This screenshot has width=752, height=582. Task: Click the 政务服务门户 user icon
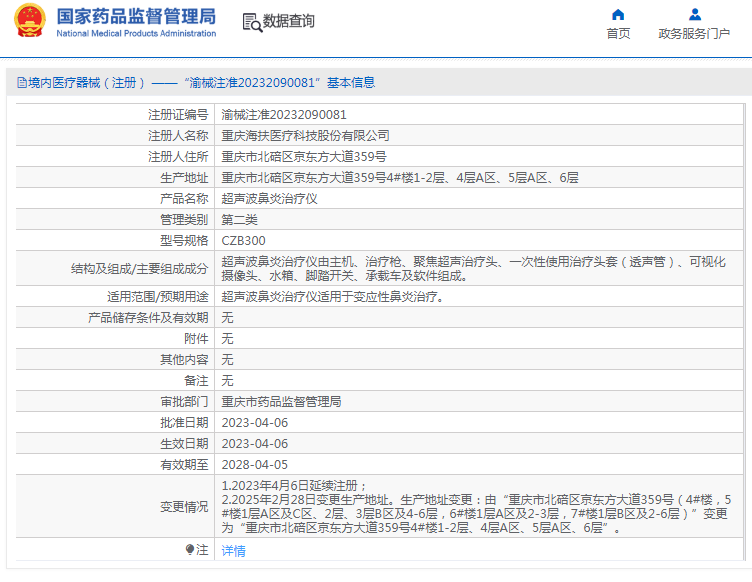point(695,15)
